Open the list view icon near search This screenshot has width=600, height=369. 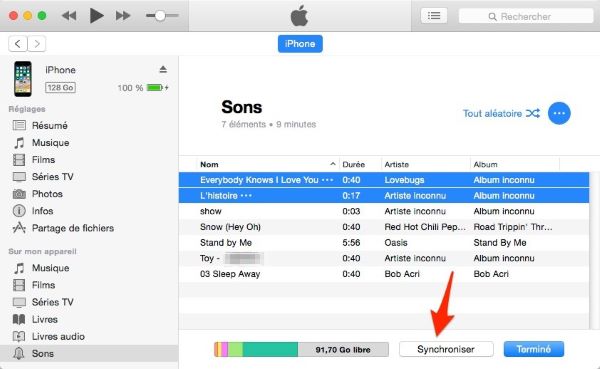tap(434, 16)
